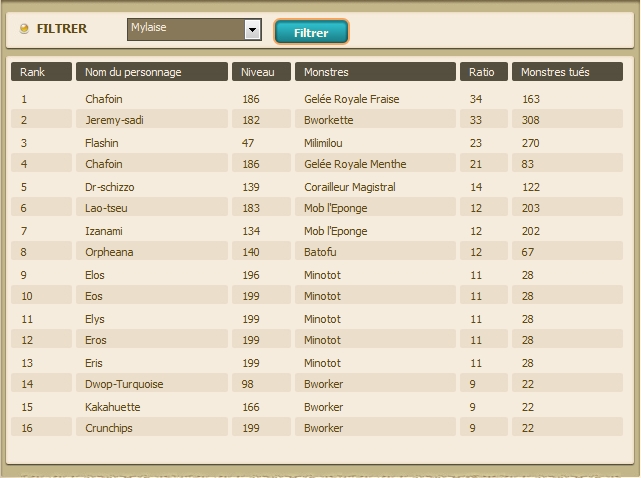Click rank number 16
This screenshot has height=478, width=641.
(x=27, y=428)
